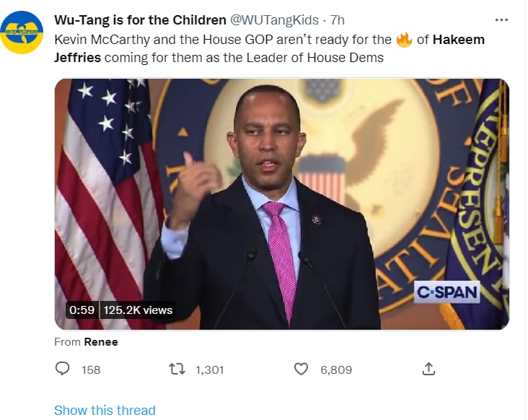Click the 1,301 retweets count
528x420 pixels.
click(210, 369)
